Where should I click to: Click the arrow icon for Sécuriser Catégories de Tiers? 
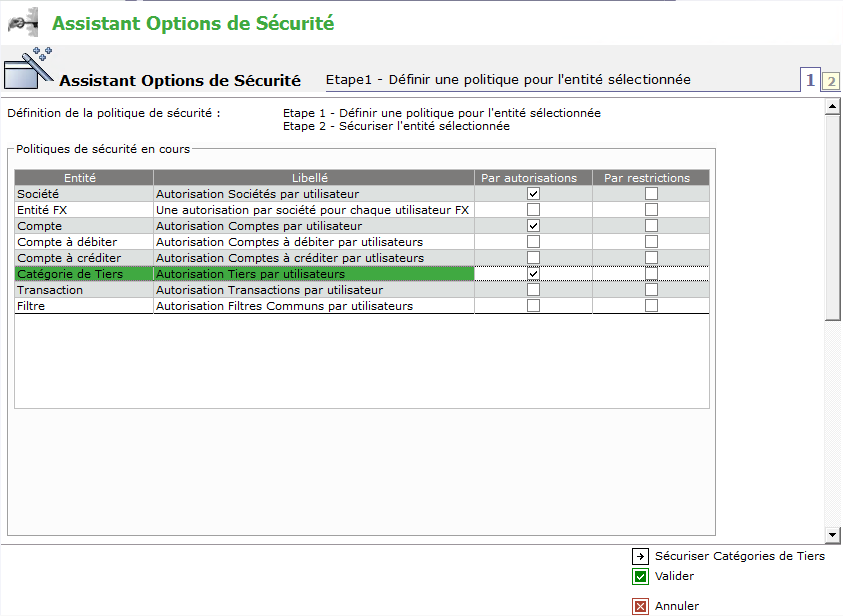[640, 556]
